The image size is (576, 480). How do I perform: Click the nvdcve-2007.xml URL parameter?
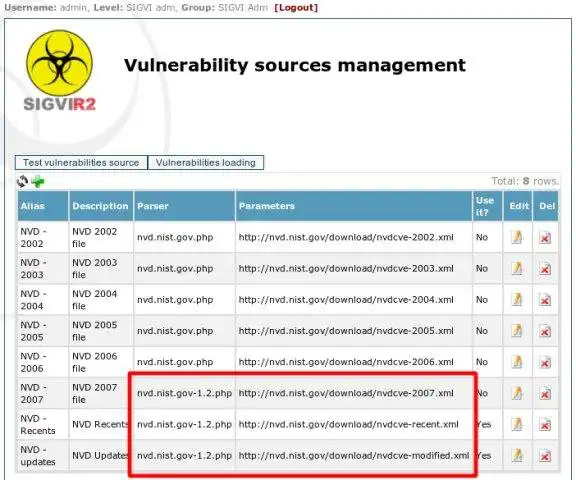point(346,394)
